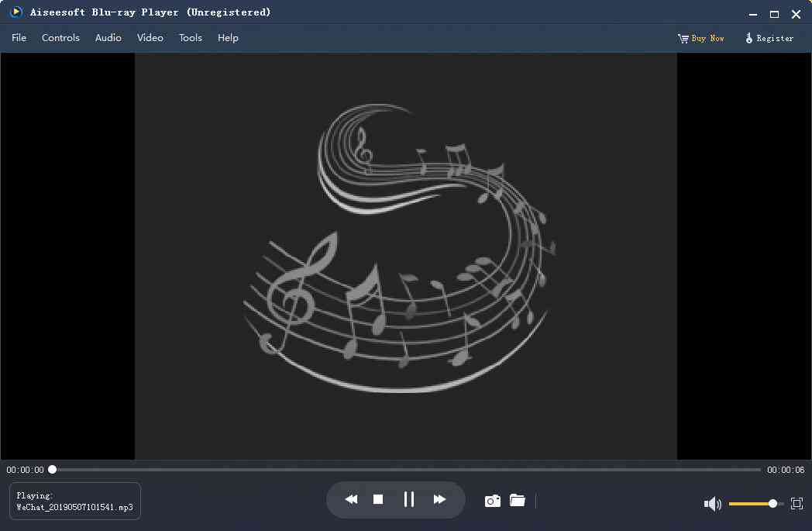Maximize the player window
812x531 pixels.
pyautogui.click(x=774, y=14)
